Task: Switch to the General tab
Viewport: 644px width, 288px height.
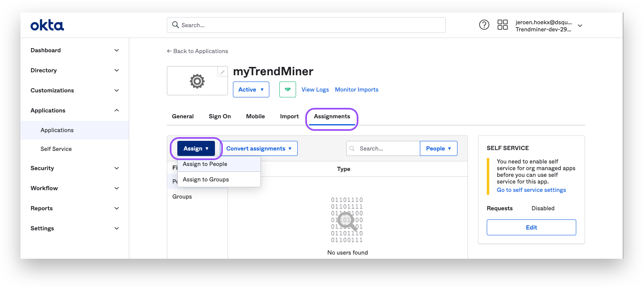Action: pos(183,116)
